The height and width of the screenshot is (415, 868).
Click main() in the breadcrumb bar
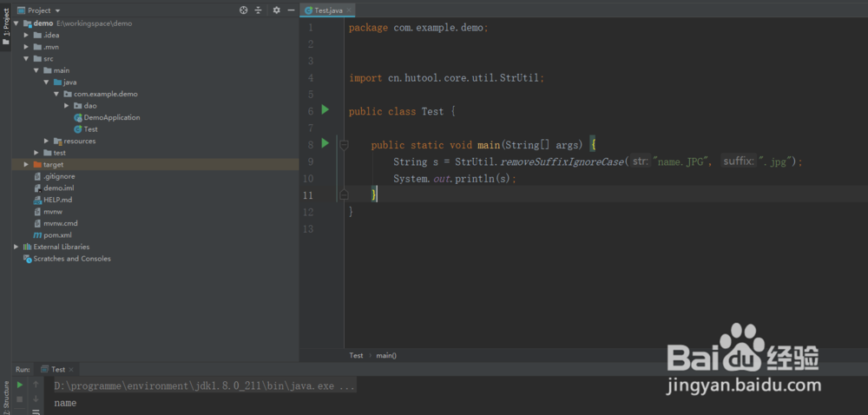pyautogui.click(x=386, y=355)
